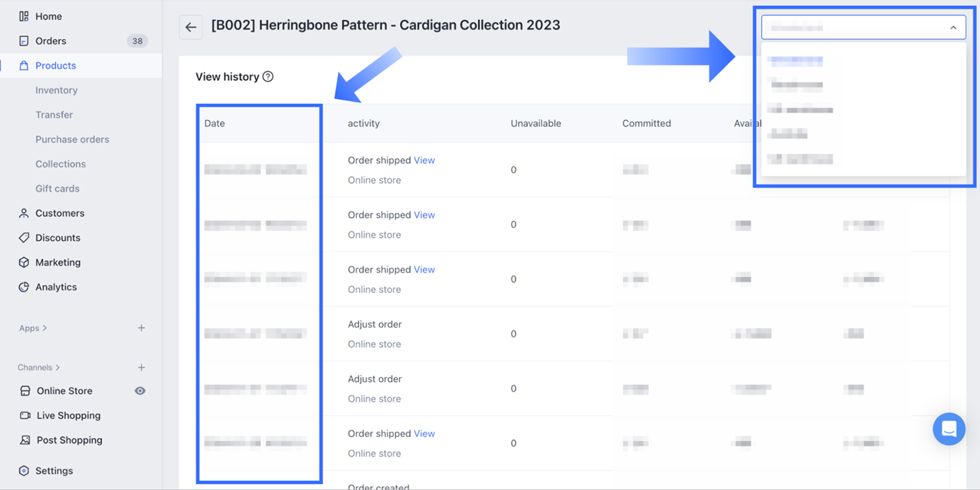Click the Orders icon in sidebar

click(24, 41)
